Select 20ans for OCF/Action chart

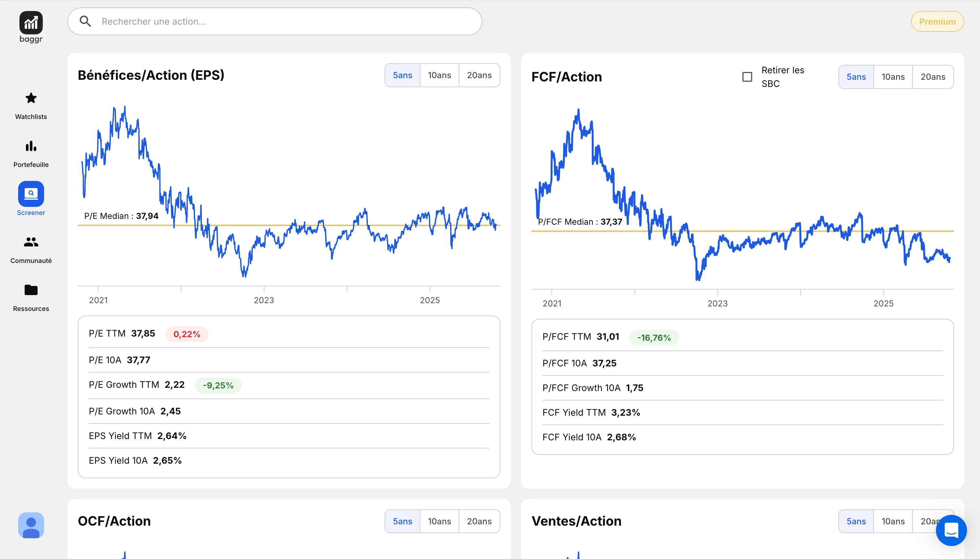point(479,521)
